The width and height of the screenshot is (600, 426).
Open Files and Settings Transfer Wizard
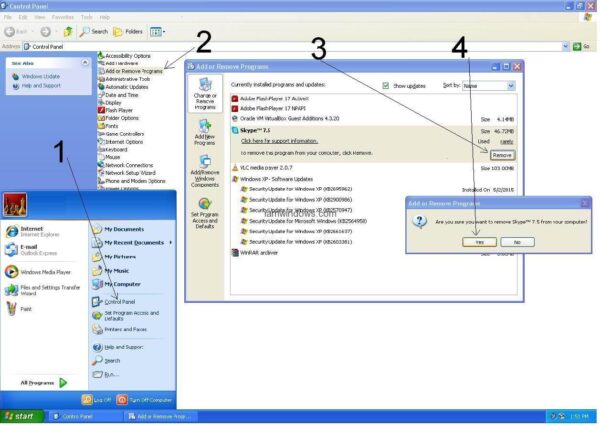(x=44, y=290)
